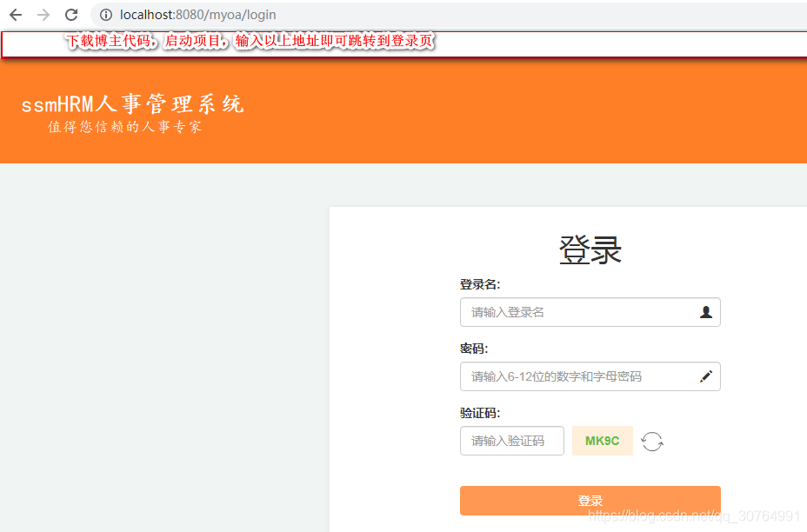This screenshot has height=532, width=807.
Task: Click the ssmHRM人事管理系统 site title
Action: coord(132,104)
